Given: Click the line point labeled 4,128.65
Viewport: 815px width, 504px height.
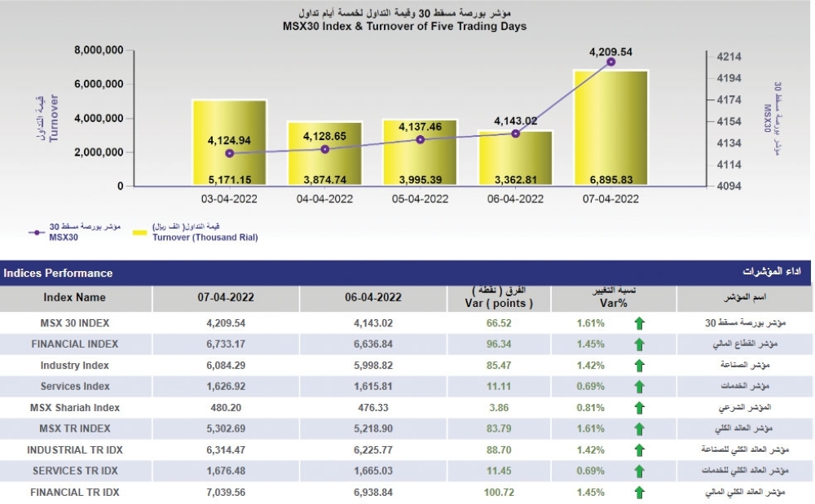Looking at the screenshot, I should coord(325,150).
